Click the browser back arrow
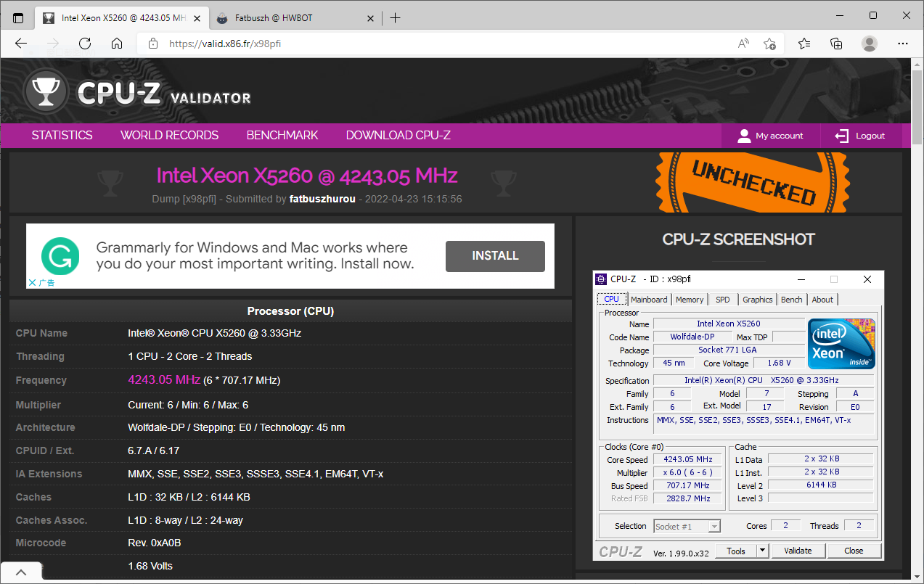 point(21,44)
